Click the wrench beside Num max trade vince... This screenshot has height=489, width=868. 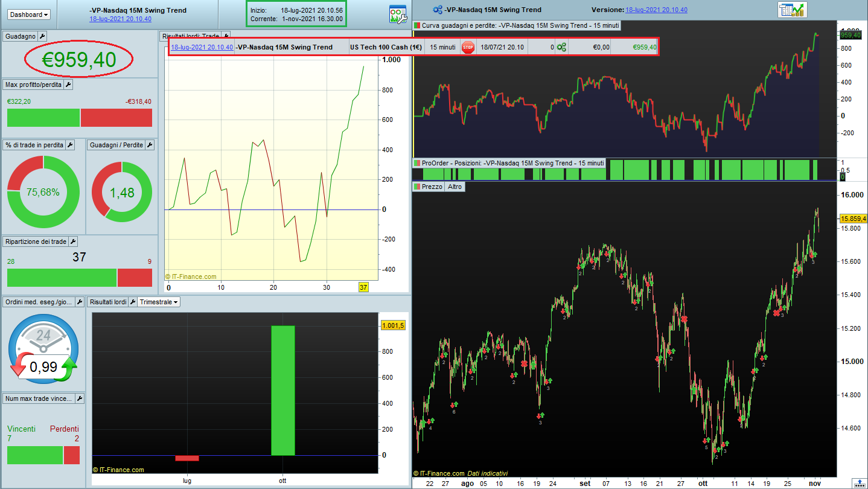[80, 398]
